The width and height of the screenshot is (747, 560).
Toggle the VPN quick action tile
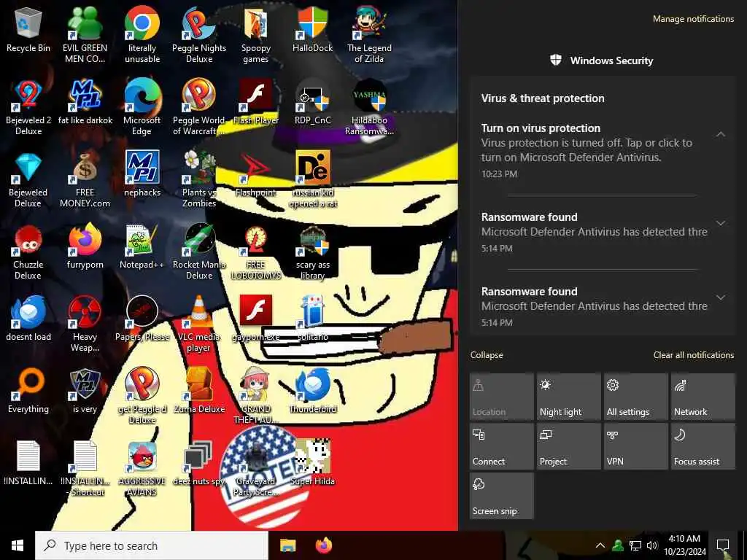(x=636, y=446)
